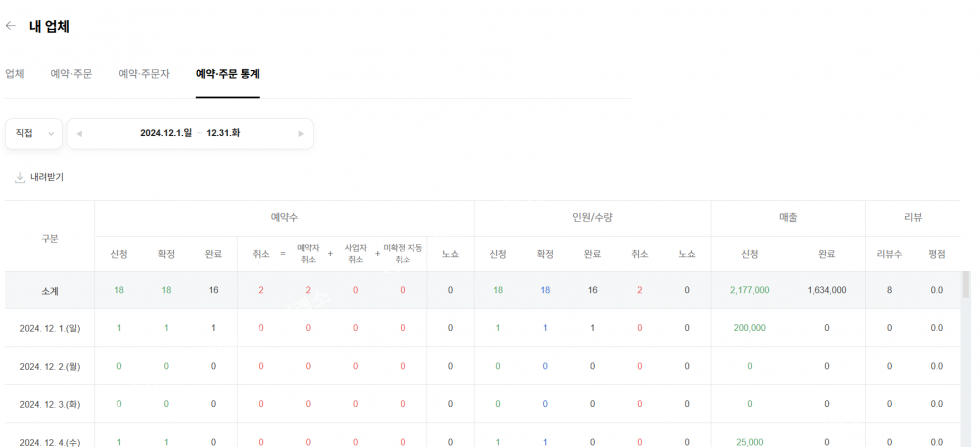Switch to the 예약·주문 tab
The image size is (980, 447).
pos(71,74)
